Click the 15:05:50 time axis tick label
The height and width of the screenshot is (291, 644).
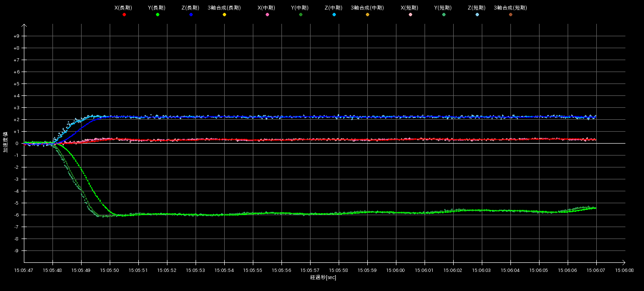coord(110,270)
